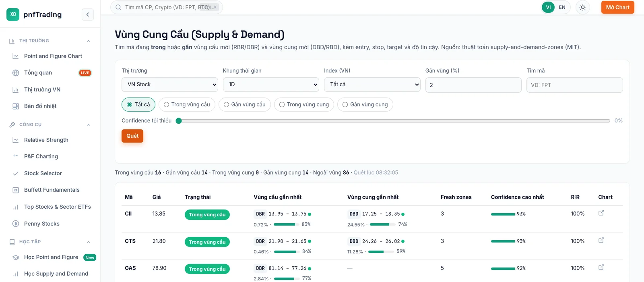Collapse the CÔNG CỤ sidebar section
The width and height of the screenshot is (644, 282).
coord(89,125)
